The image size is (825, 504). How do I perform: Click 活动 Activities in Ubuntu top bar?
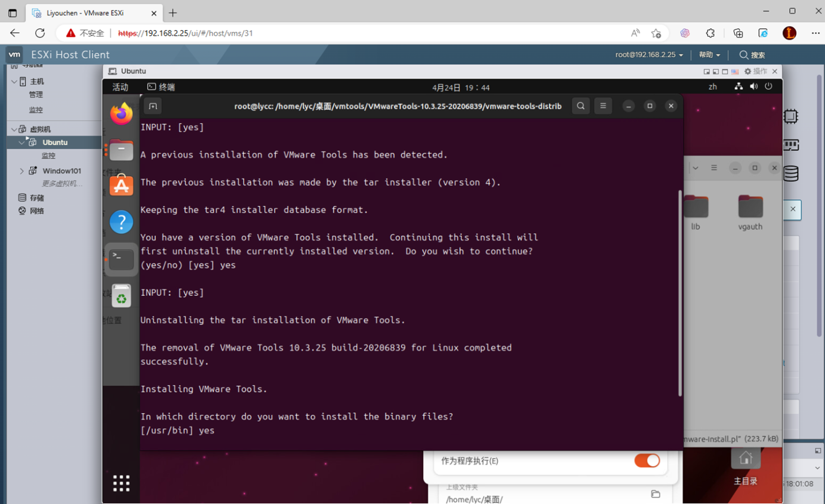click(x=120, y=87)
